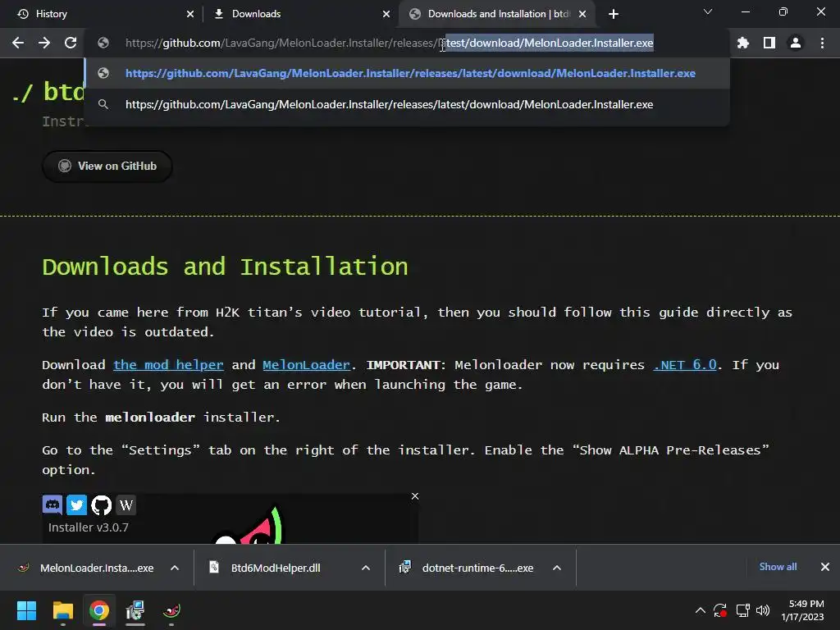The width and height of the screenshot is (840, 630).
Task: Select the highlighted GitHub URL autocomplete suggestion
Action: [x=407, y=73]
